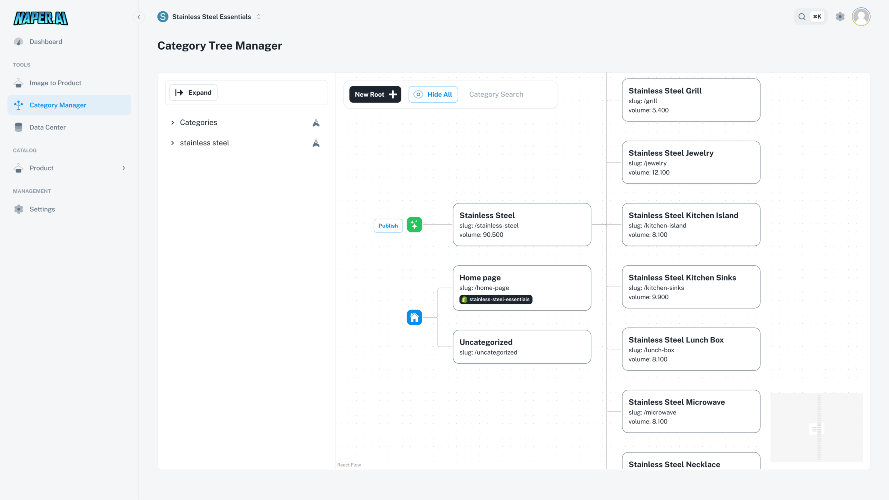Select the Uncategorized node
This screenshot has height=500, width=889.
(522, 347)
